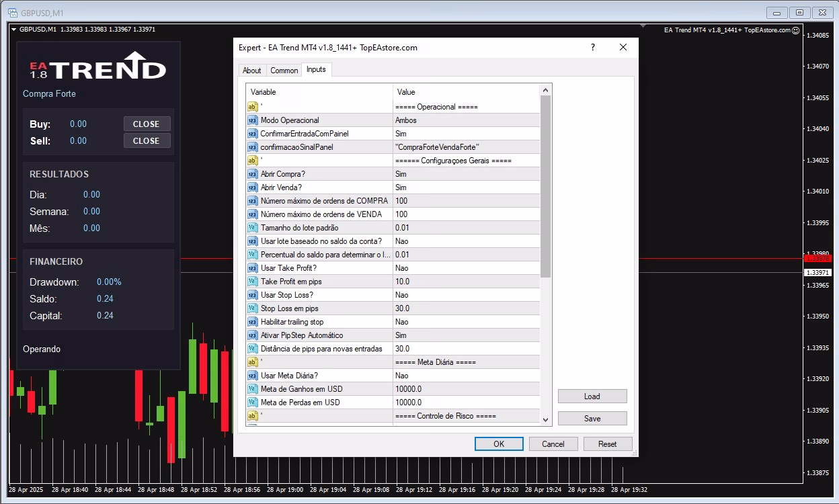This screenshot has height=504, width=839.
Task: Toggle the Abrir Compra? value field
Action: pyautogui.click(x=466, y=174)
